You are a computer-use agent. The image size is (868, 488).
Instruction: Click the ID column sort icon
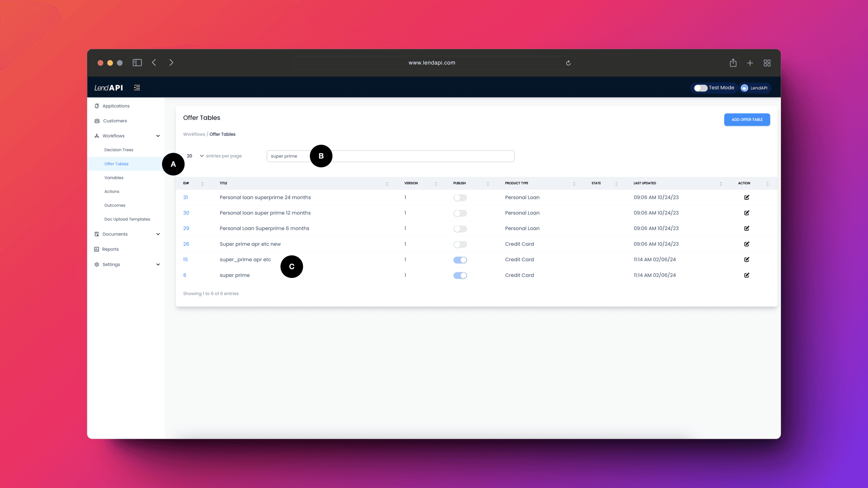pyautogui.click(x=202, y=183)
